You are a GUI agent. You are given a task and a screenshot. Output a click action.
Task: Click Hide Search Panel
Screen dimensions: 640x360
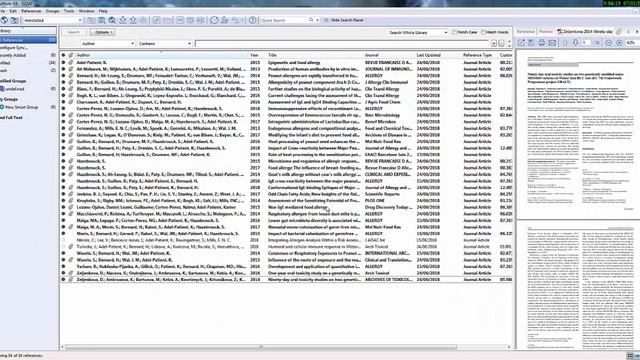[x=343, y=20]
